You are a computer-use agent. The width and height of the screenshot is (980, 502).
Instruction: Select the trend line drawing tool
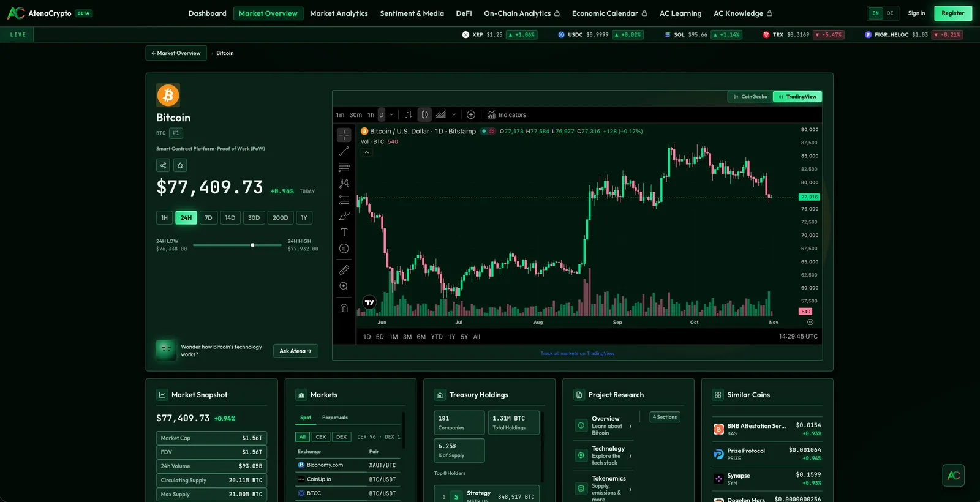tap(344, 151)
